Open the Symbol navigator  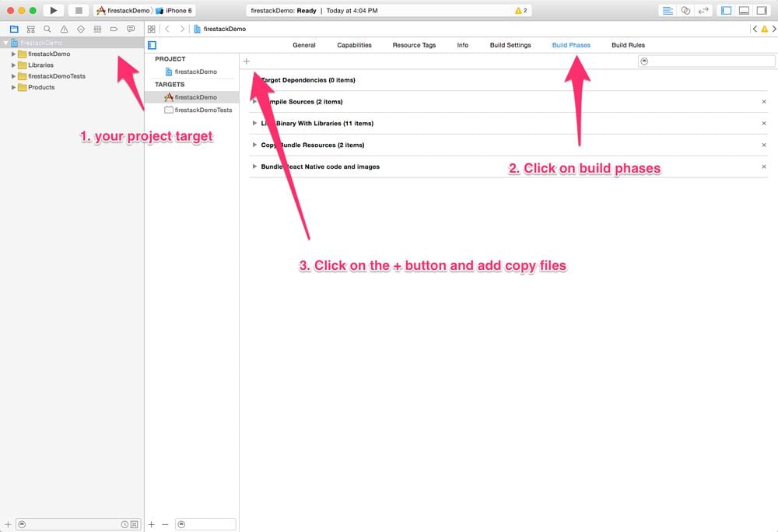click(x=31, y=30)
